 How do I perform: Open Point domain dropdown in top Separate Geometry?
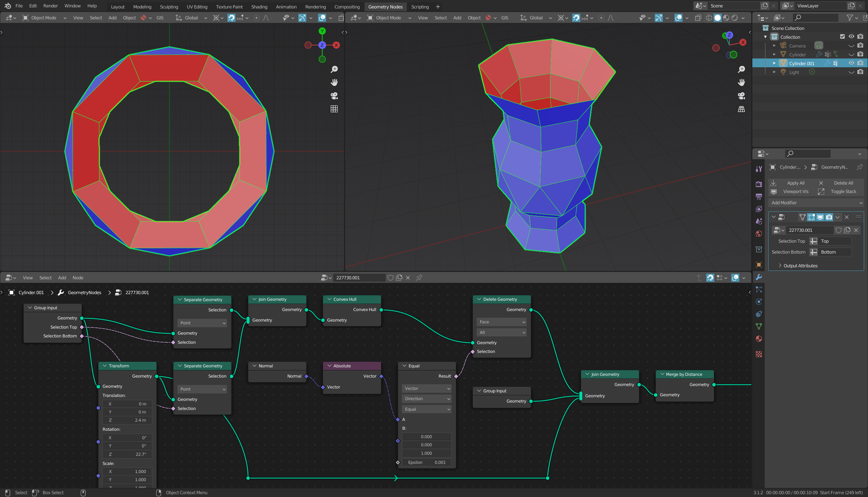point(202,323)
